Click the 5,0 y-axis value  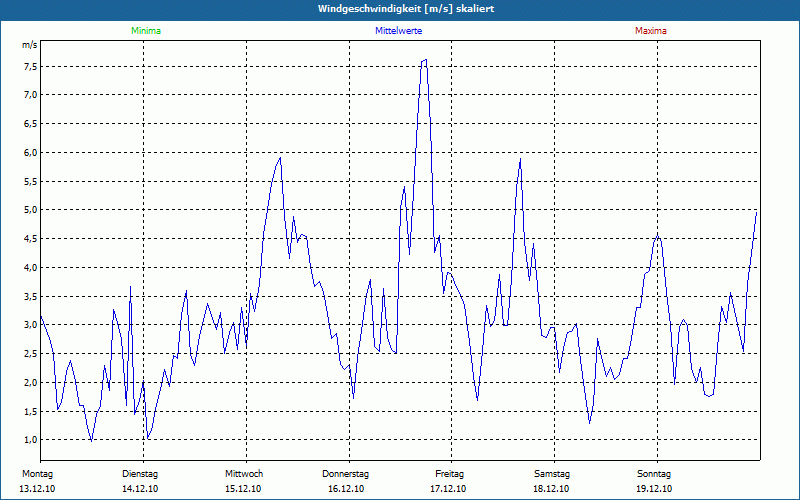[30, 210]
